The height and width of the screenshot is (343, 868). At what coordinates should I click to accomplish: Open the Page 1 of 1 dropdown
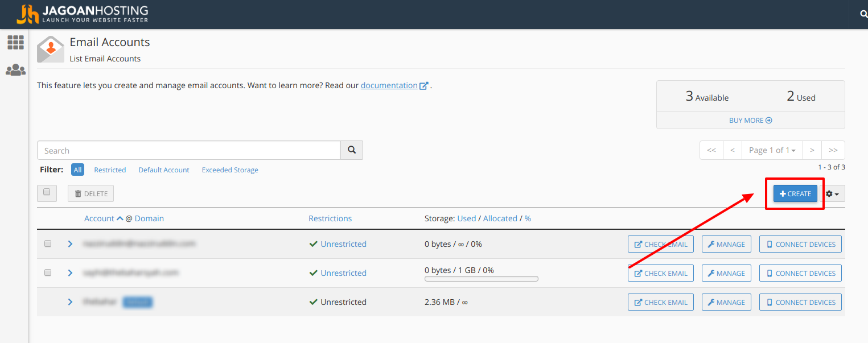(772, 150)
